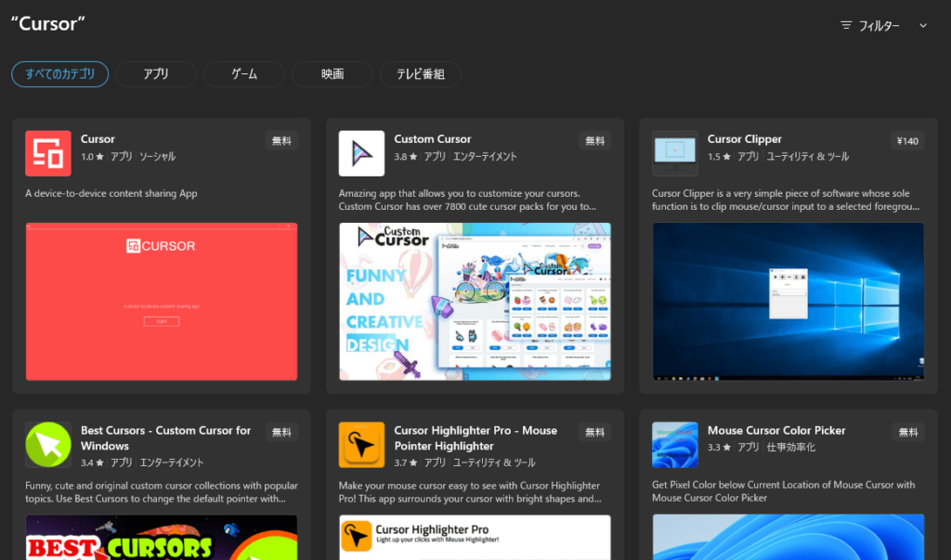The image size is (951, 560).
Task: Click the 3.4 star rating of Best Cursors
Action: [92, 462]
